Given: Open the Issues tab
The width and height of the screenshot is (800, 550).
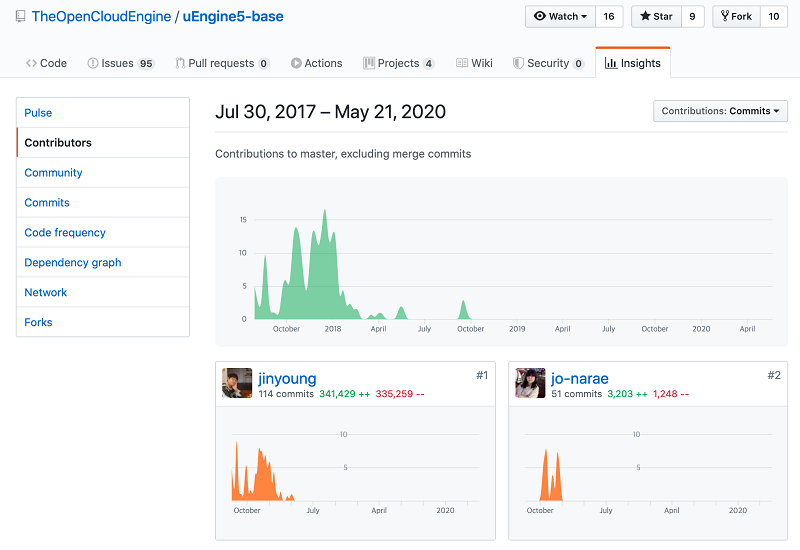Looking at the screenshot, I should tap(121, 63).
